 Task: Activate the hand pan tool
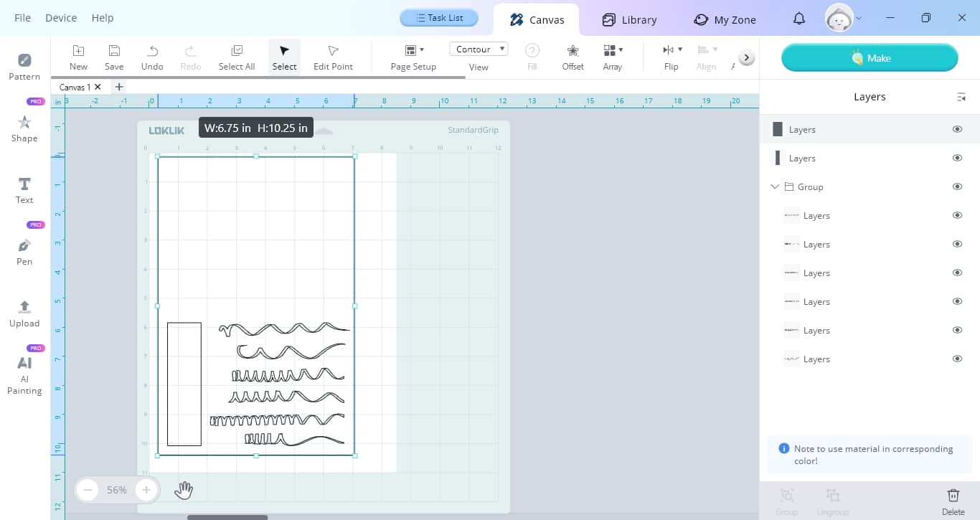184,490
